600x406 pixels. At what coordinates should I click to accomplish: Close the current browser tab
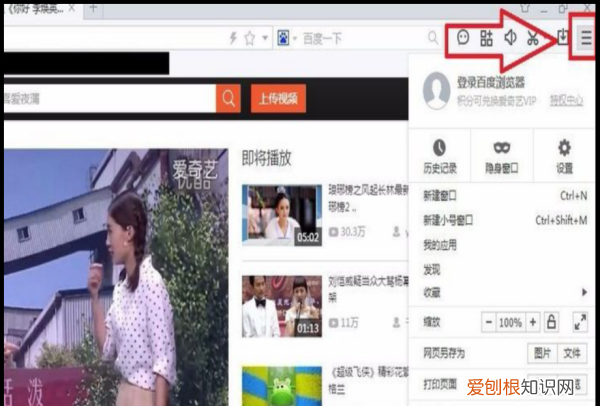point(72,8)
